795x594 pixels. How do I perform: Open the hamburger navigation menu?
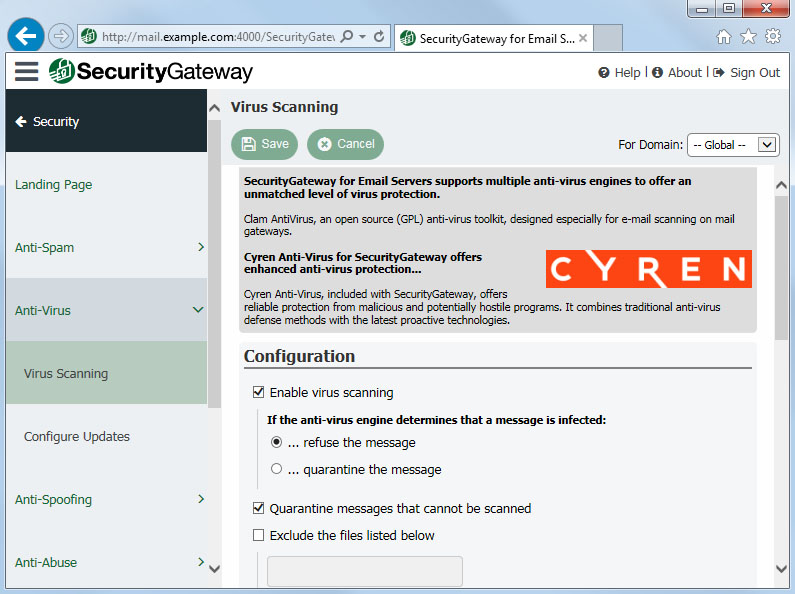(26, 71)
